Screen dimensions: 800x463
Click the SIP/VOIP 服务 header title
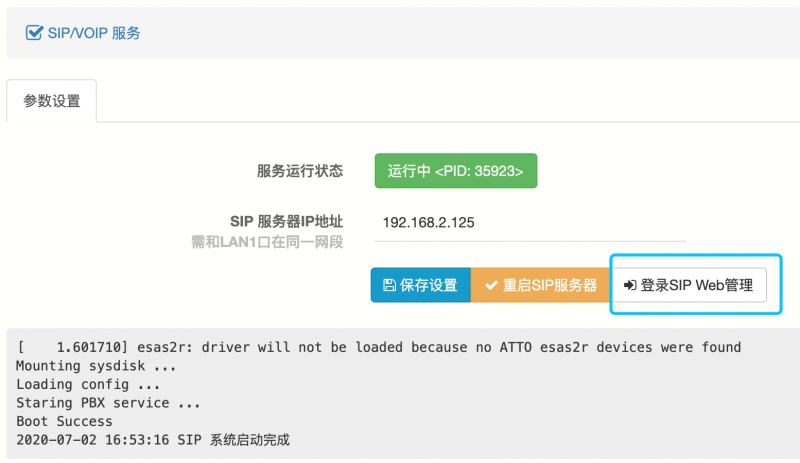(94, 33)
